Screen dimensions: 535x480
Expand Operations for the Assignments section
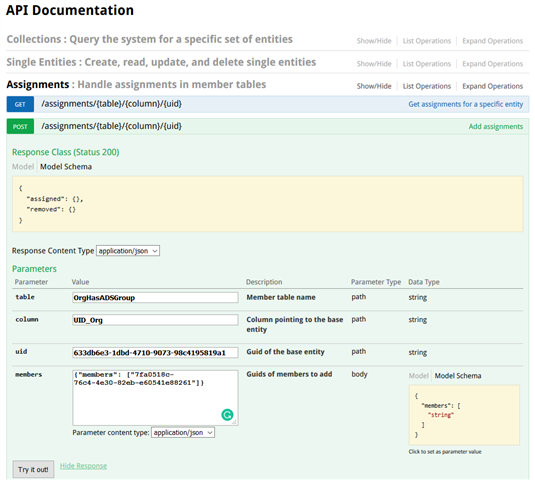click(492, 86)
